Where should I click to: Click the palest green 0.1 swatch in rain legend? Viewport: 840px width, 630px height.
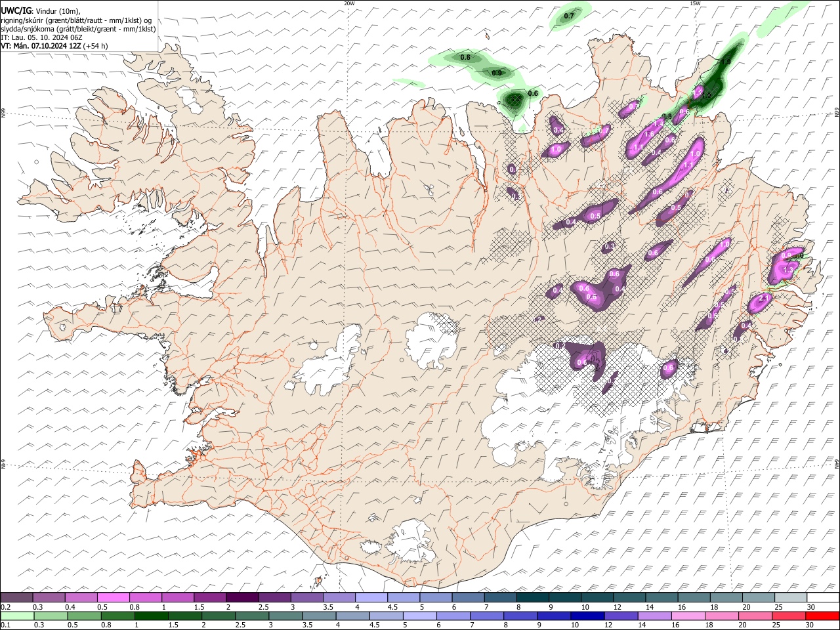tap(18, 616)
